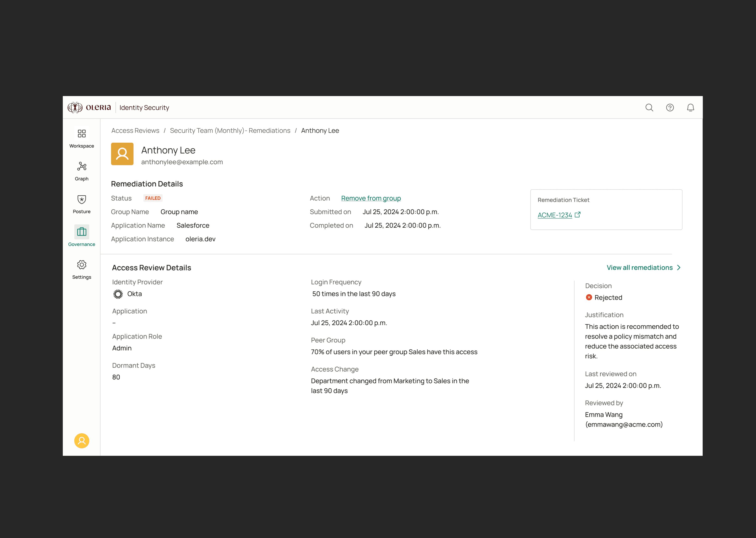Open the notifications bell
Screen dimensions: 756x538
click(x=690, y=108)
